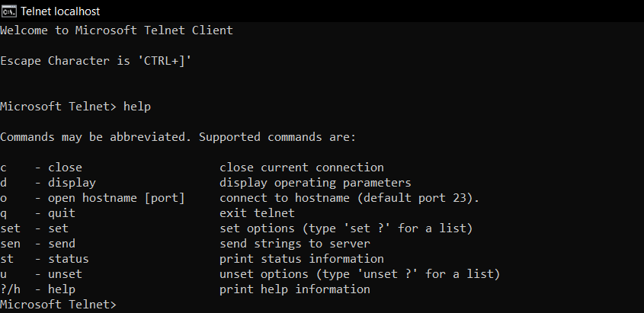Click the 'display' command name
Viewport: 644px width, 313px height.
pyautogui.click(x=72, y=183)
